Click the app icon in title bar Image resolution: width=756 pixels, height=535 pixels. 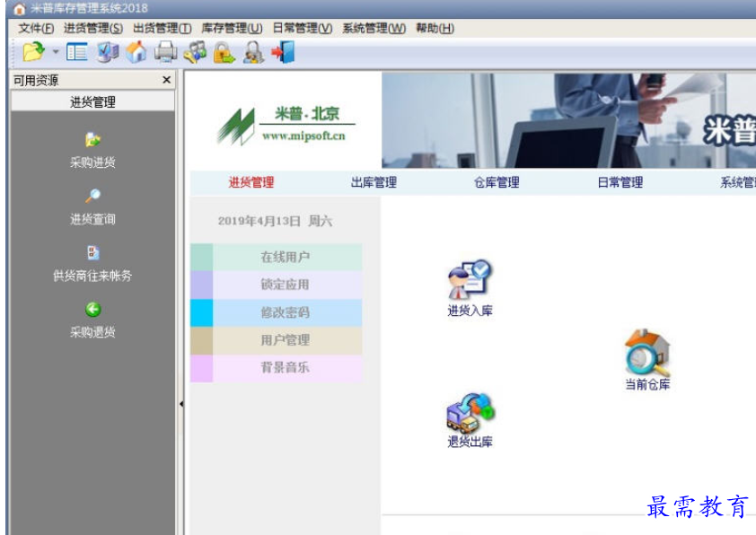(19, 9)
